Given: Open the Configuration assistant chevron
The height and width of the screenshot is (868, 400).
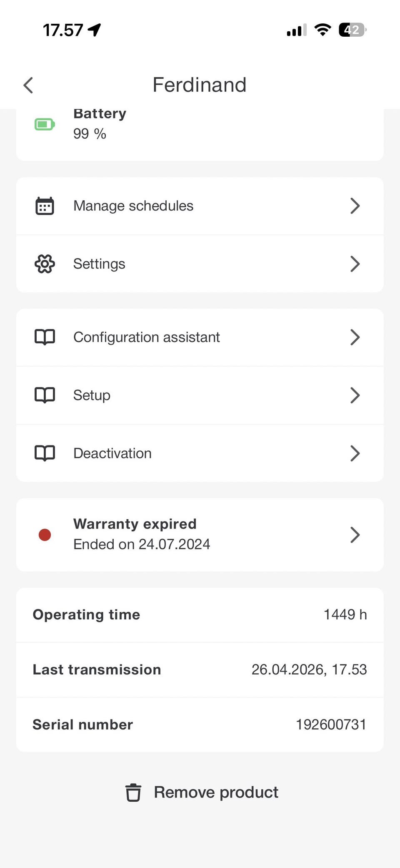Looking at the screenshot, I should click(355, 337).
